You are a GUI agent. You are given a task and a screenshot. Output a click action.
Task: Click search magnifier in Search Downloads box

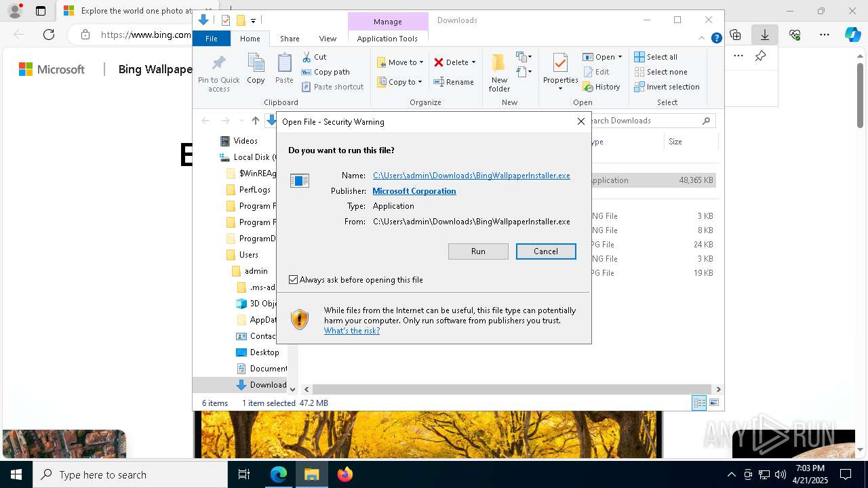tap(706, 121)
